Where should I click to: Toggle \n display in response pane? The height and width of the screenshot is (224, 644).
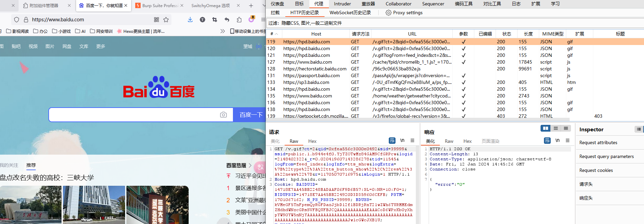(x=557, y=140)
